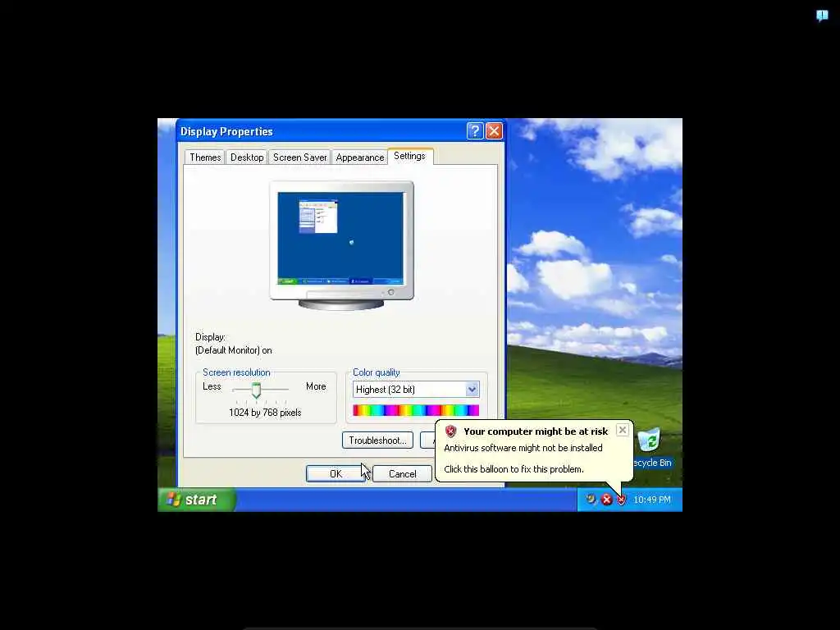The height and width of the screenshot is (630, 840).
Task: Click the color quality spectrum bar
Action: click(x=416, y=410)
